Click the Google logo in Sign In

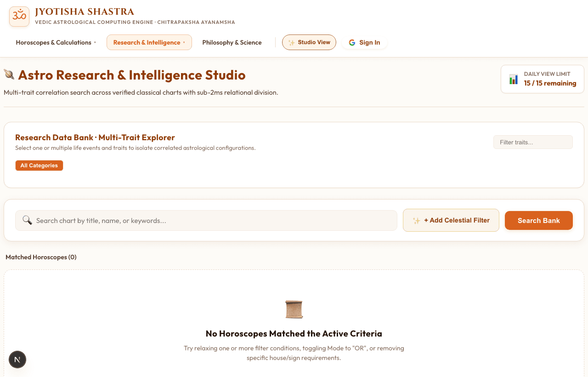352,42
